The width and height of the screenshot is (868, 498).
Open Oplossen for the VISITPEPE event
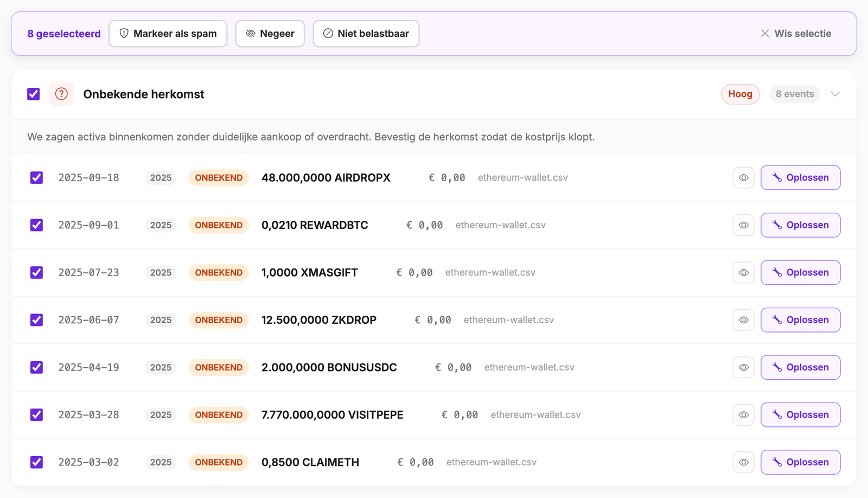pyautogui.click(x=801, y=415)
